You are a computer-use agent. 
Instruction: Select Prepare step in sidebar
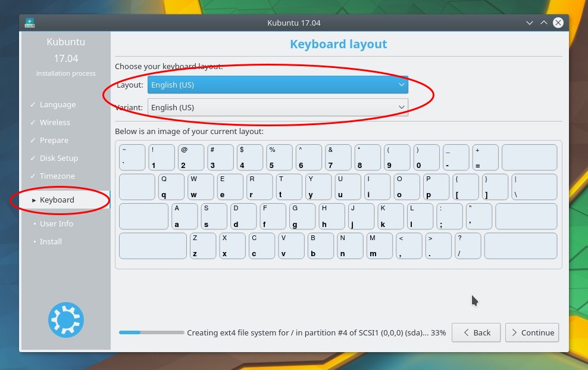54,141
